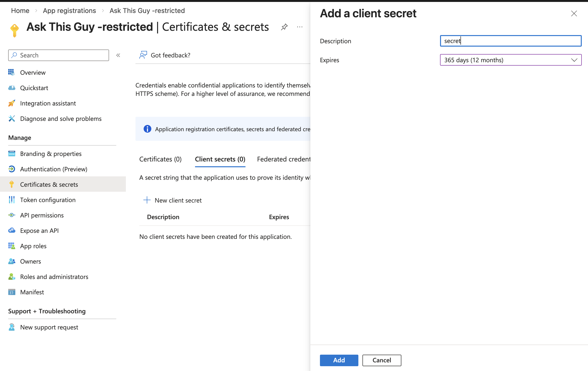This screenshot has width=588, height=371.
Task: Open API permissions settings
Action: pos(42,215)
